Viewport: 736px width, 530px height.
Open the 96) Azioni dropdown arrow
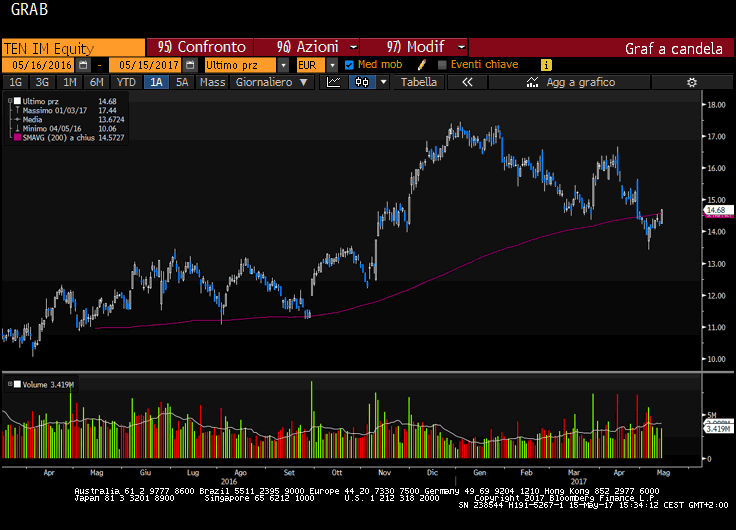pos(353,47)
